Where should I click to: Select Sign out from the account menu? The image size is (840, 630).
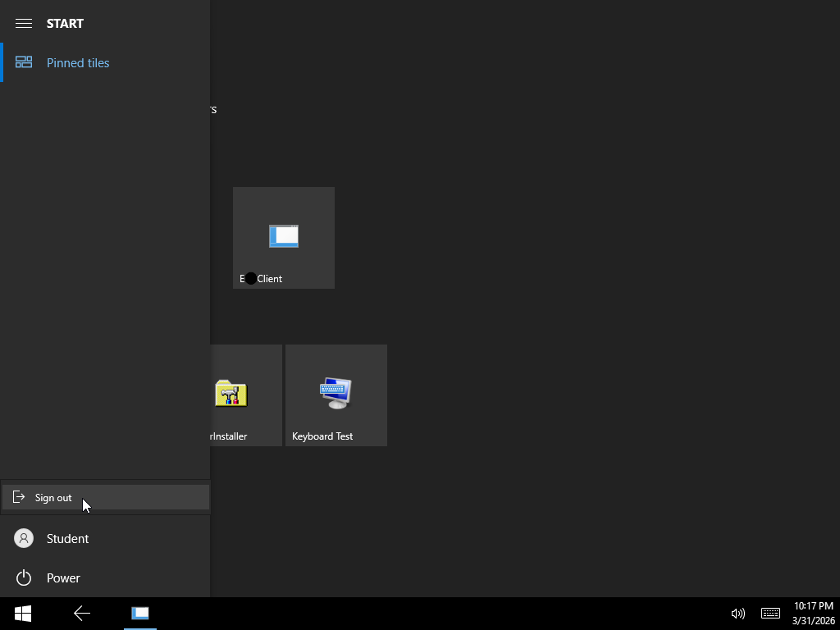(53, 497)
